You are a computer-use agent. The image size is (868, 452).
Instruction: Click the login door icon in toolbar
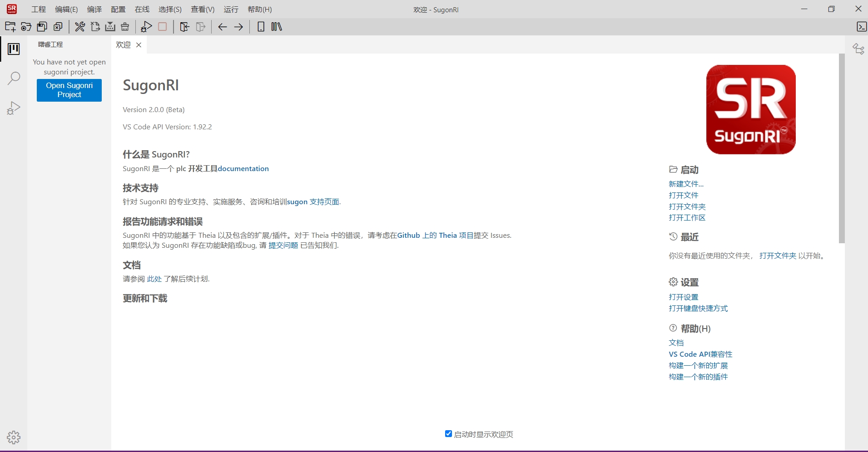coord(184,27)
